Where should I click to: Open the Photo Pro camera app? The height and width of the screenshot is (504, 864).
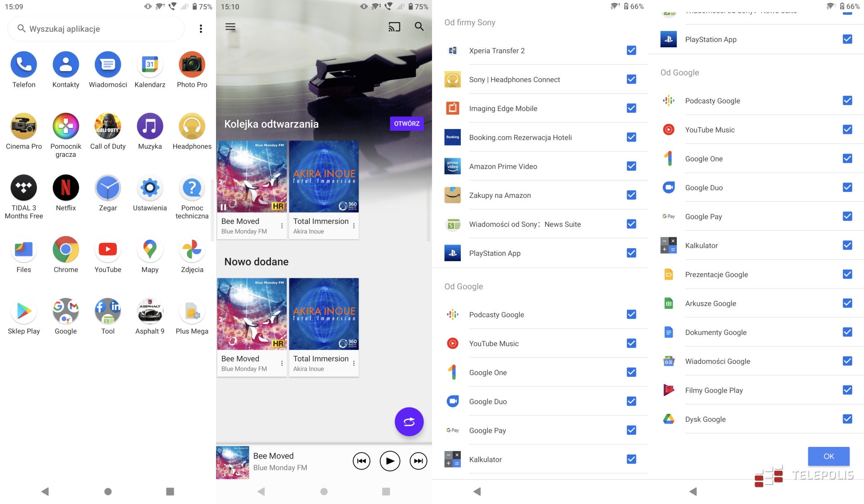(192, 65)
